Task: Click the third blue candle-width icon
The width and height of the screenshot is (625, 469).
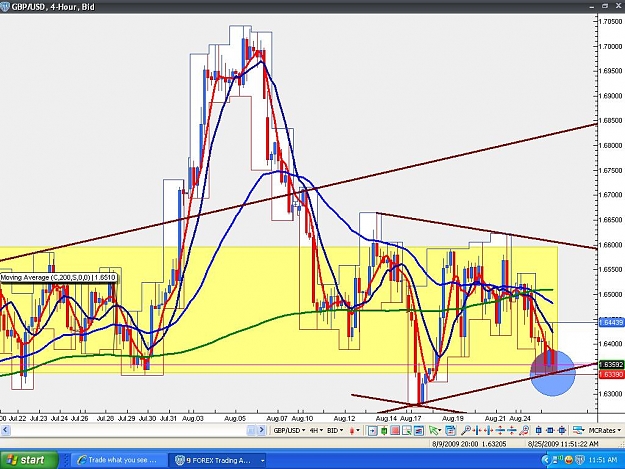Action: 562,430
